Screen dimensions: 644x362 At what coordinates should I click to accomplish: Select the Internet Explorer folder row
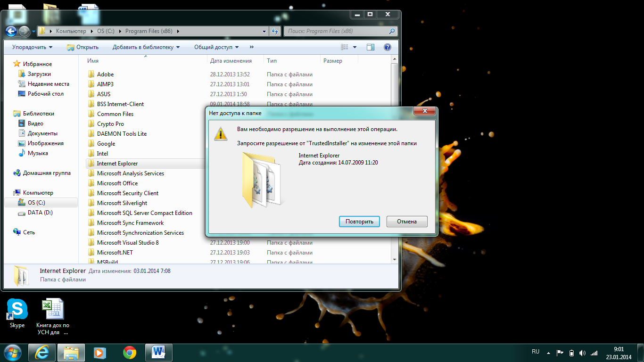[146, 164]
